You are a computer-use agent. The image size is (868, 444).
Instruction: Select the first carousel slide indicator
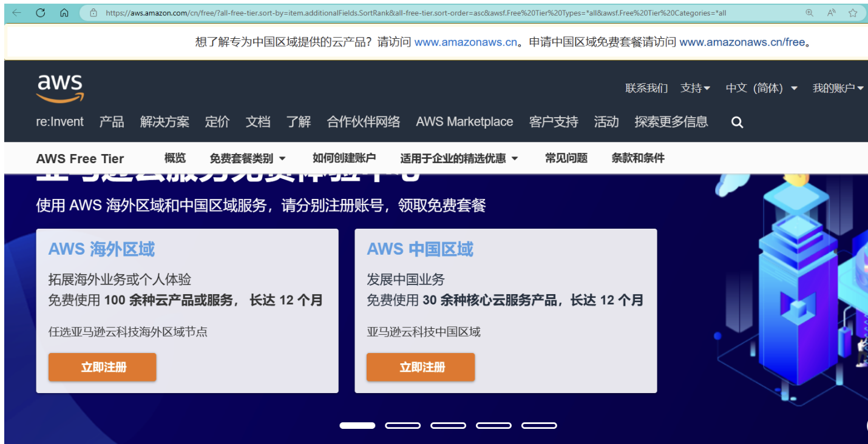tap(357, 426)
